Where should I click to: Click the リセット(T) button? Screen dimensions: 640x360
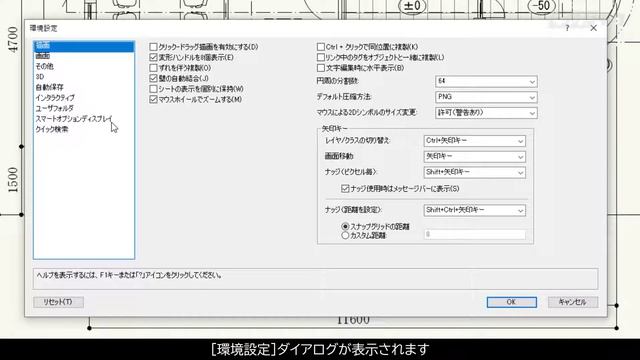point(58,302)
